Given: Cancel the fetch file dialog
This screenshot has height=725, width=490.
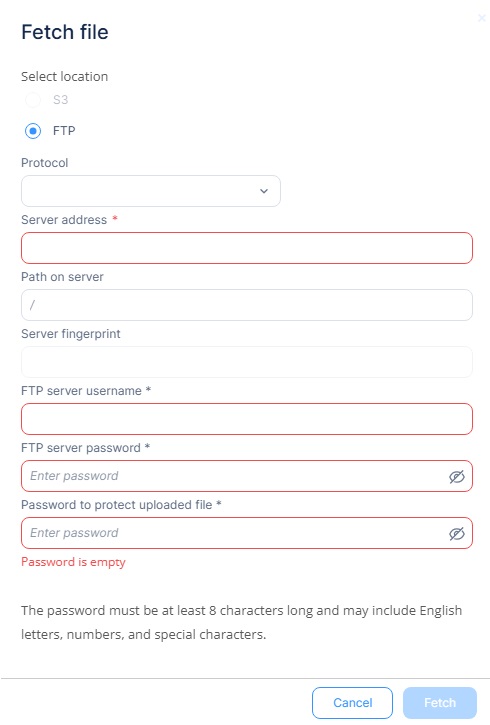Looking at the screenshot, I should 352,703.
